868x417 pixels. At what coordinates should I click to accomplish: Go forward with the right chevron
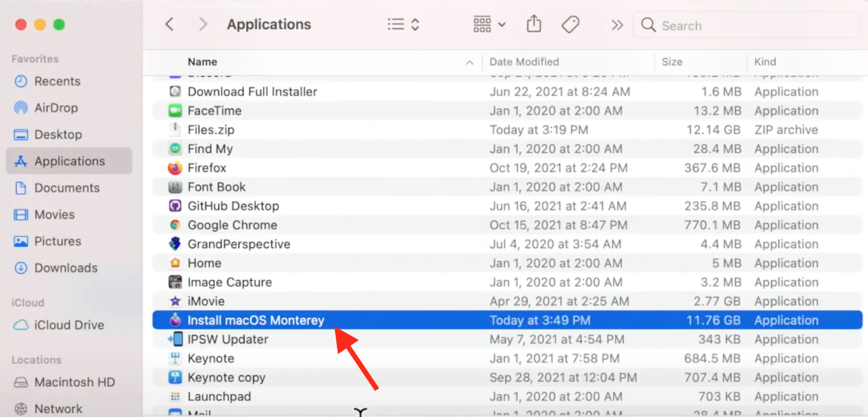(202, 24)
